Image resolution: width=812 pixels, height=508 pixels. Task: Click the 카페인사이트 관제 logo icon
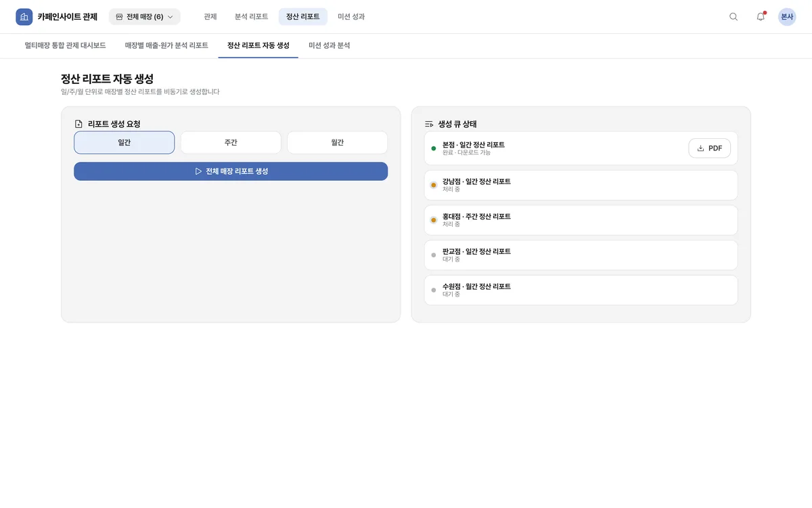pos(24,17)
